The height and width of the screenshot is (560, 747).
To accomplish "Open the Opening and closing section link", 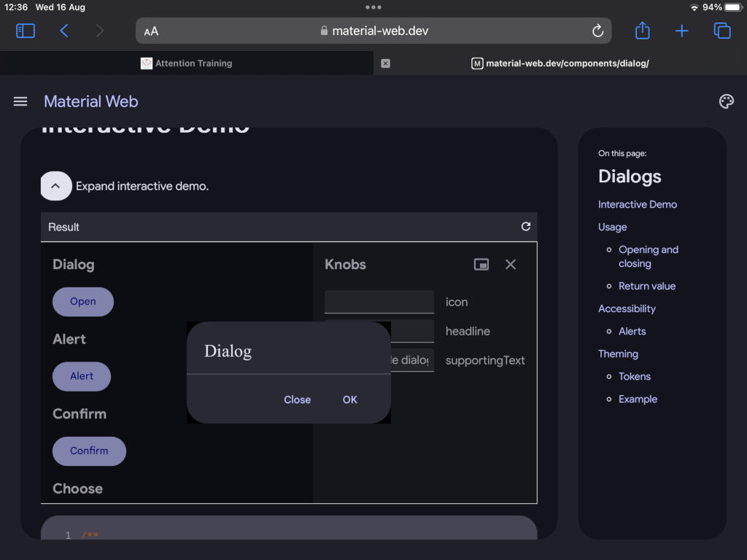I will tap(648, 257).
